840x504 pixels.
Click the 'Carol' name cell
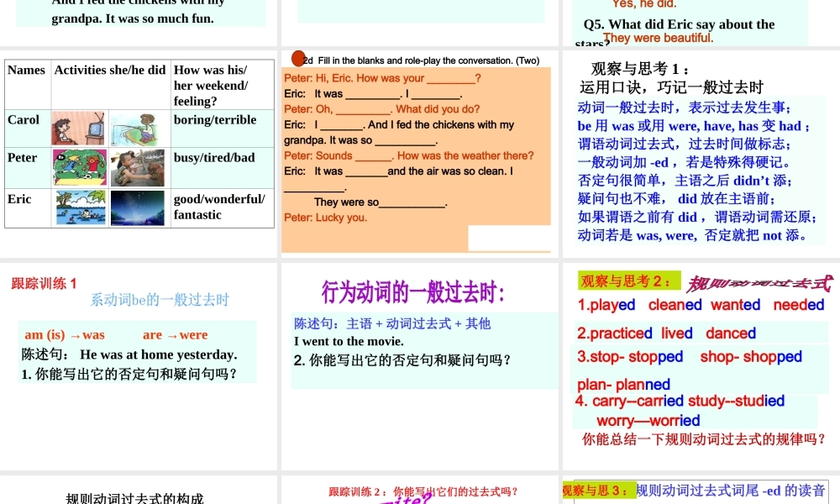28,129
